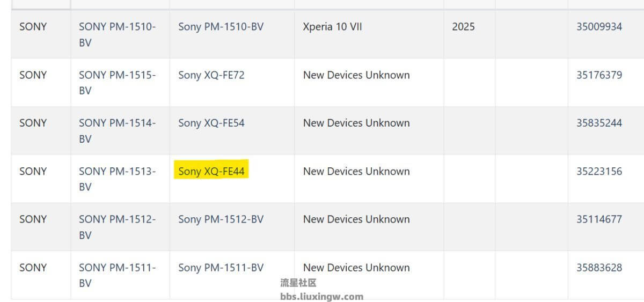Open the 35883628 number link
The image size is (644, 302).
tap(599, 267)
